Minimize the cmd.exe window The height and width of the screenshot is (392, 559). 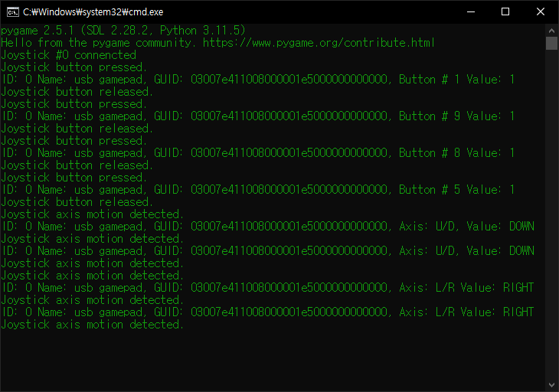click(471, 11)
